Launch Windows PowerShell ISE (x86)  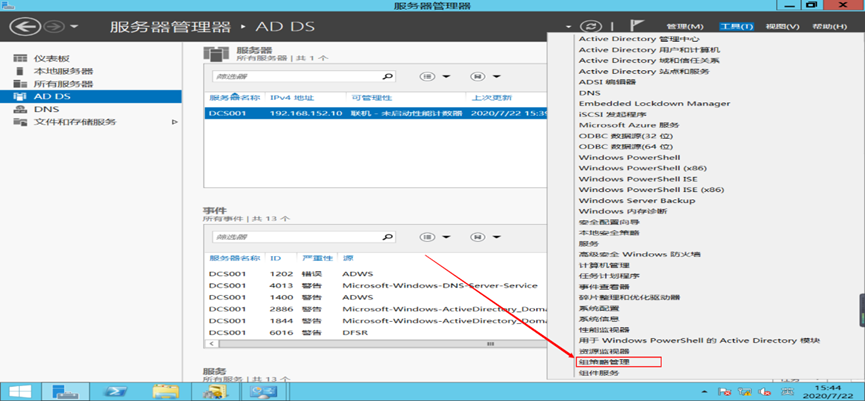651,190
